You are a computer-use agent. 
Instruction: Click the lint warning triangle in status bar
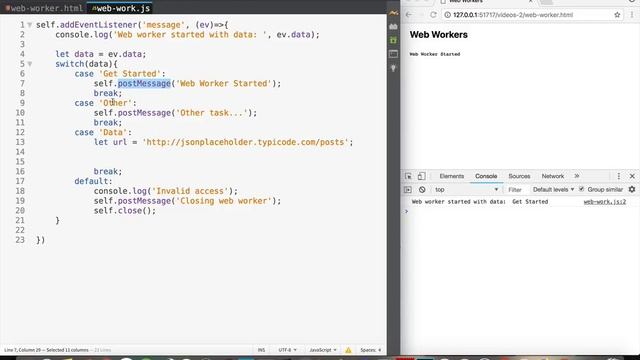click(348, 350)
